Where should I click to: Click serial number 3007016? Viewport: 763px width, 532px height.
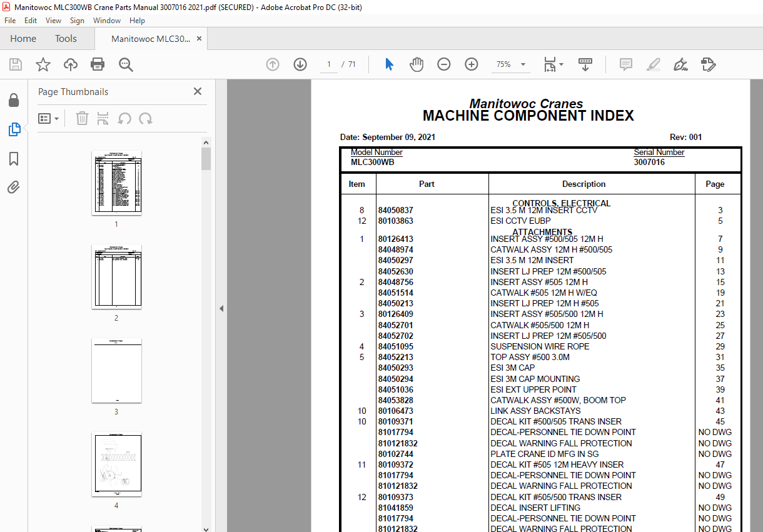click(x=649, y=163)
